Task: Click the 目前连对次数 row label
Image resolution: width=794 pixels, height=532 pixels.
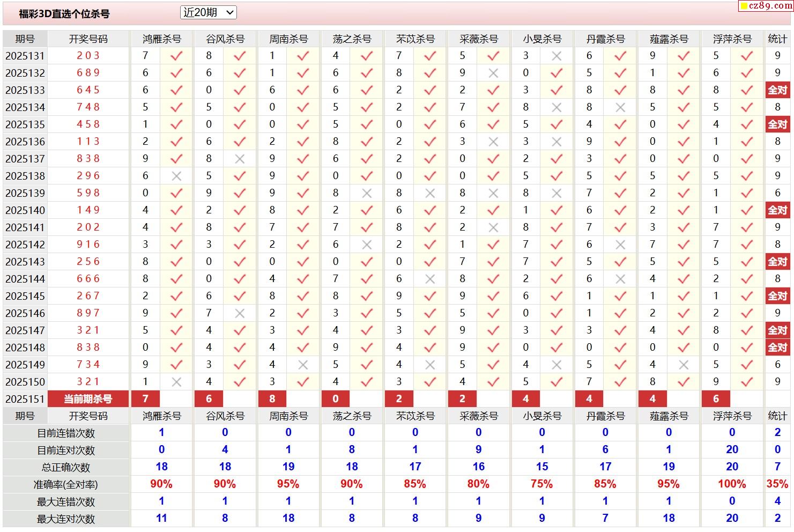Action: [66, 450]
